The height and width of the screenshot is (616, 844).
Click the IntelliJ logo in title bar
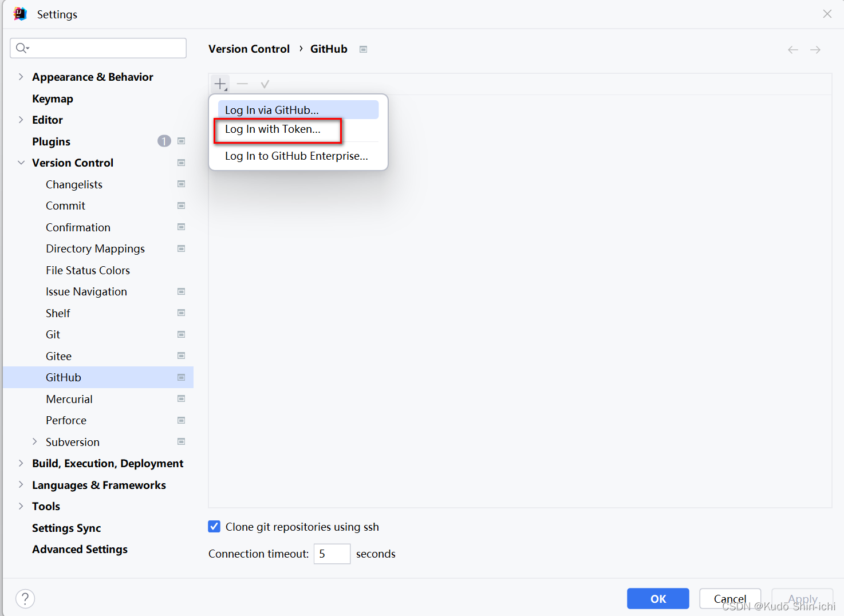tap(20, 14)
